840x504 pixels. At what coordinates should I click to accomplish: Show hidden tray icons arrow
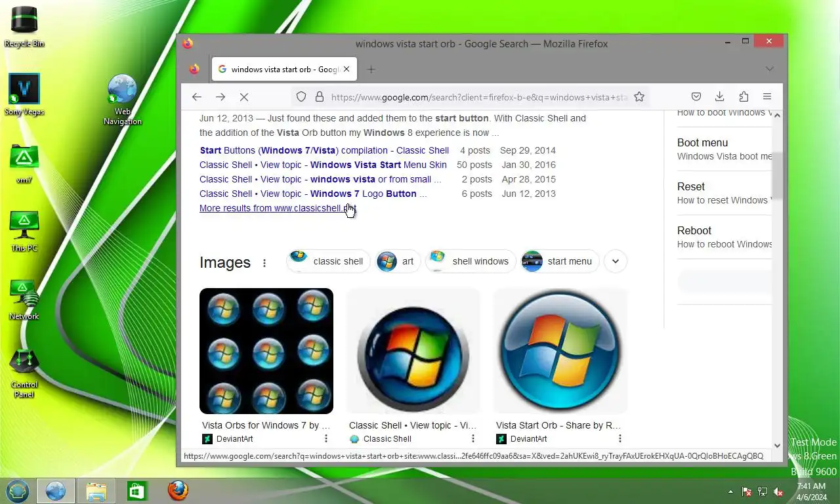pos(730,492)
